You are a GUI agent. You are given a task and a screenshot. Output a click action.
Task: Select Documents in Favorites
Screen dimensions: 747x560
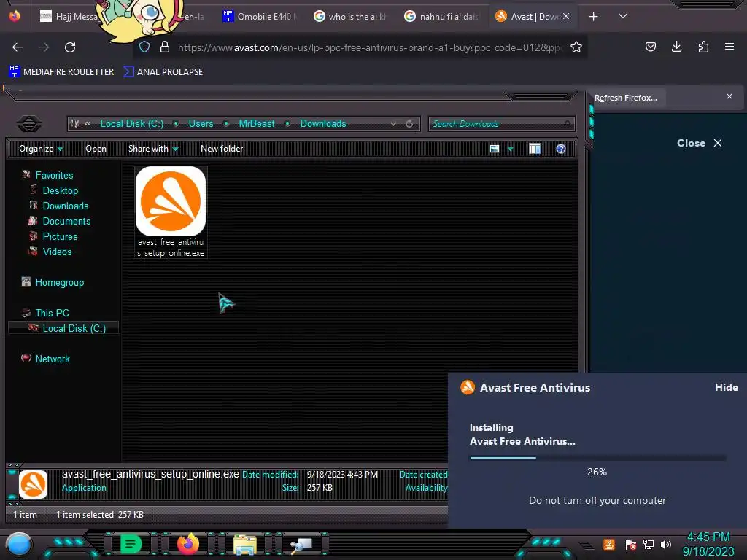click(66, 221)
